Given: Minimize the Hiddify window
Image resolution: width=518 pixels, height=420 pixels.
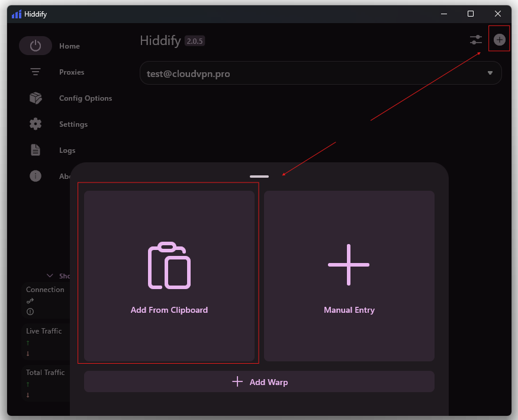Looking at the screenshot, I should (x=444, y=14).
